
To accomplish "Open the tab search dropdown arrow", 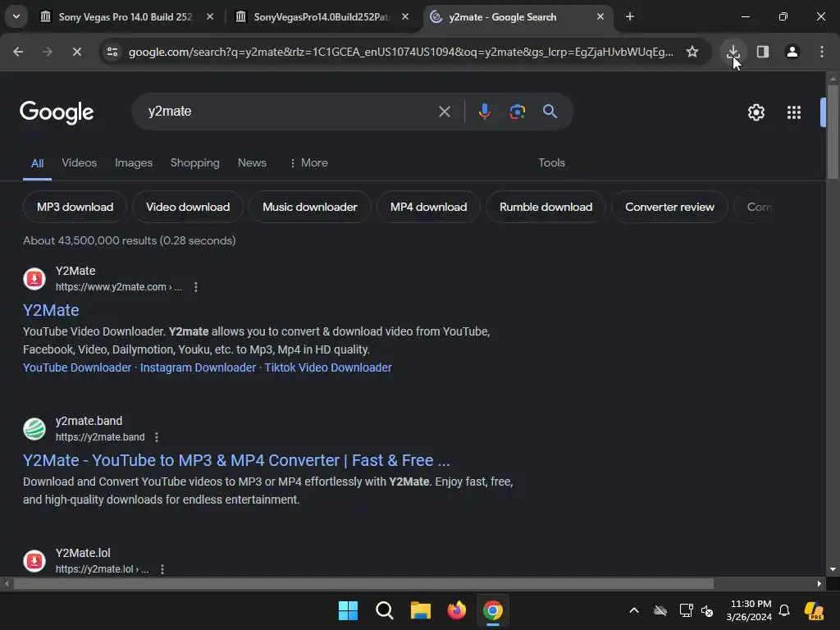I will (x=16, y=16).
